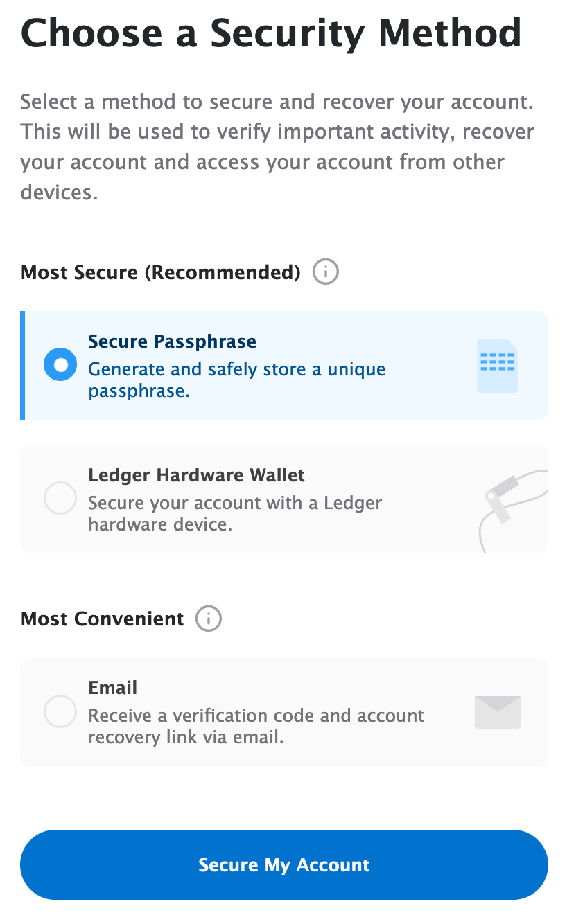
Task: Click the "Email" option title
Action: [x=112, y=688]
